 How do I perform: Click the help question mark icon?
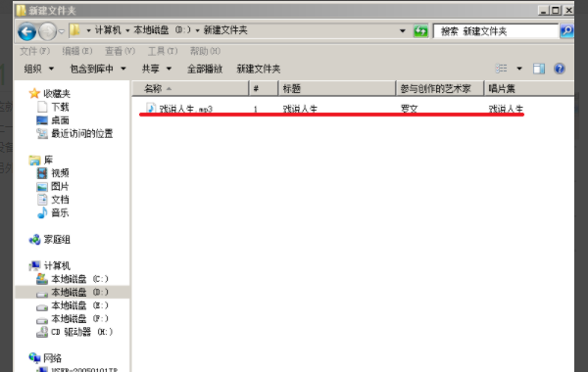click(560, 69)
